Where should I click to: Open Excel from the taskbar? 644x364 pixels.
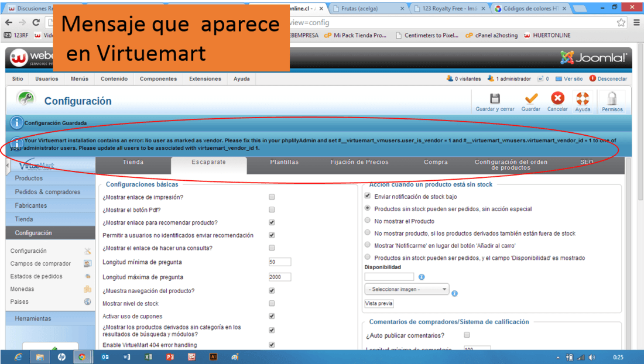click(148, 357)
